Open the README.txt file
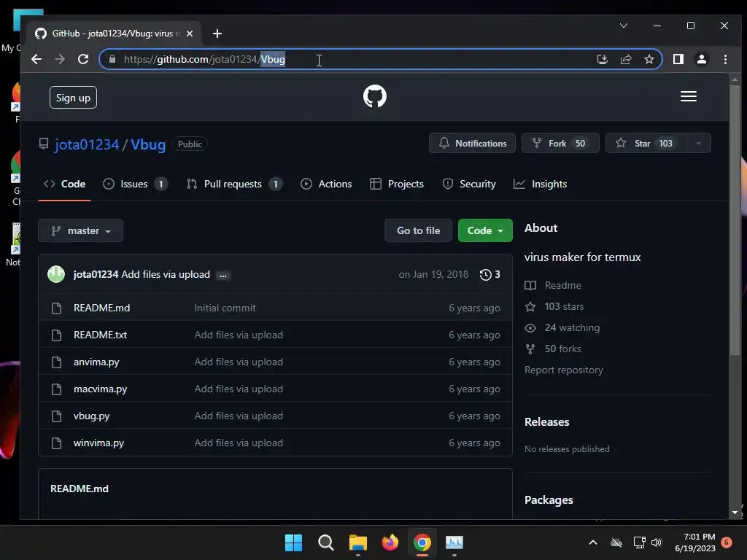This screenshot has width=747, height=560. click(100, 335)
